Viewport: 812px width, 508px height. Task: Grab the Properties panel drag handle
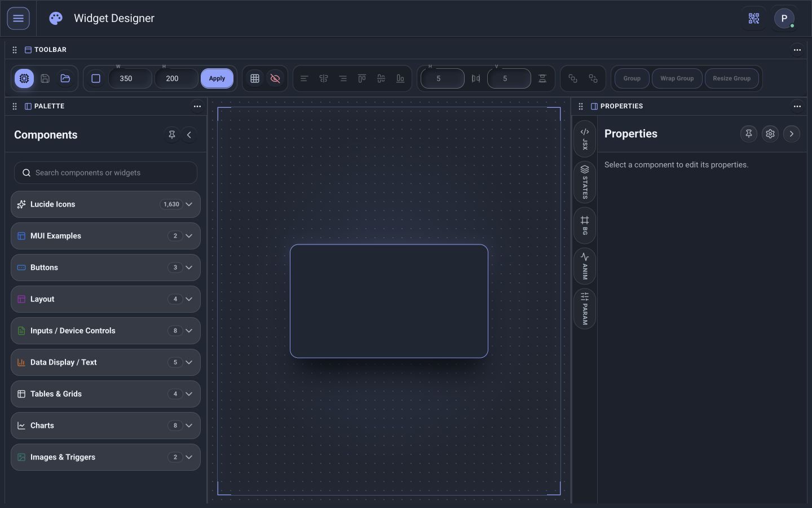581,106
